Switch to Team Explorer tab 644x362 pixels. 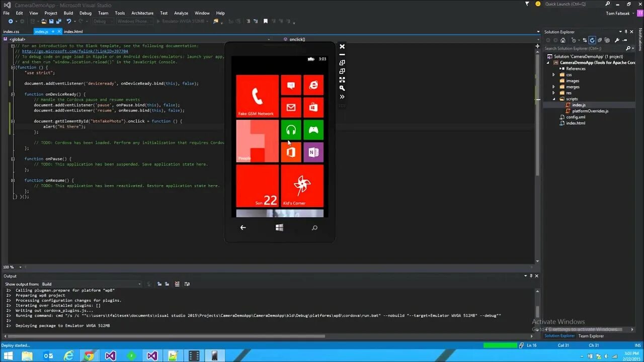coord(591,336)
